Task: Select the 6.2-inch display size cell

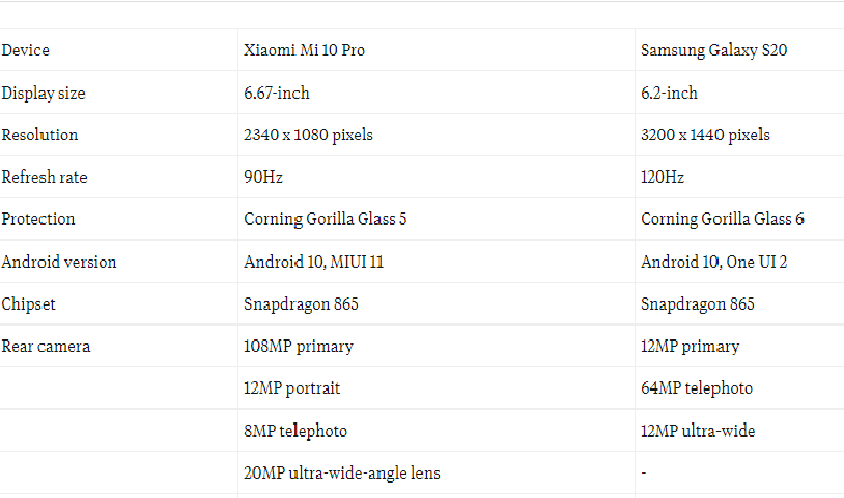Action: click(x=669, y=93)
